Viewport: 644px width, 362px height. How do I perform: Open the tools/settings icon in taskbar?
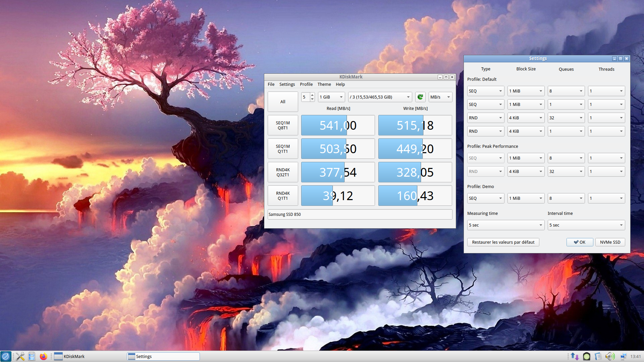coord(20,356)
